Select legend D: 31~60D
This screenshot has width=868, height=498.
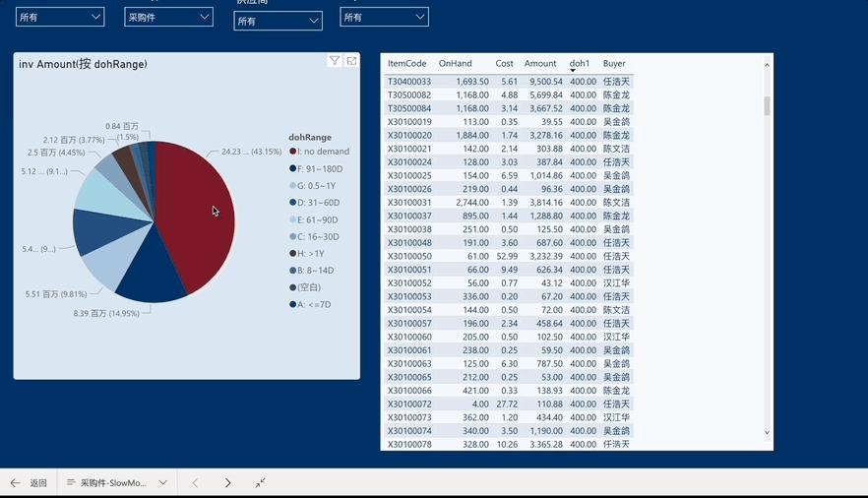click(315, 203)
